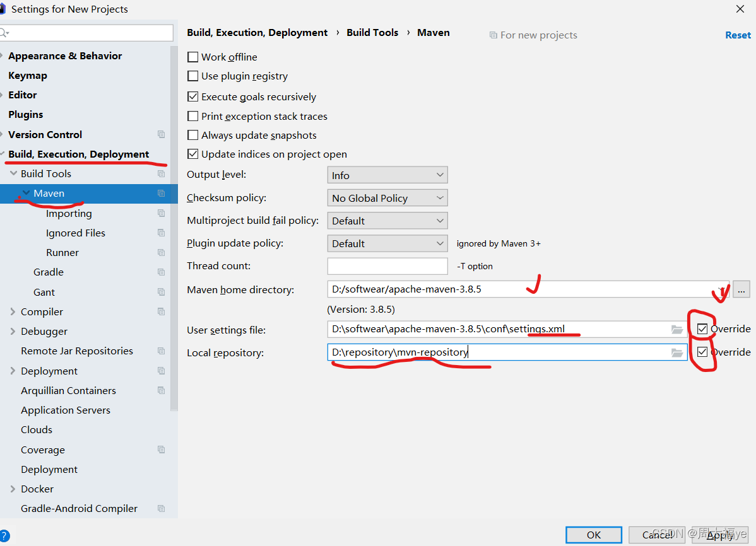
Task: Enable Always update snapshots checkbox
Action: coord(193,135)
